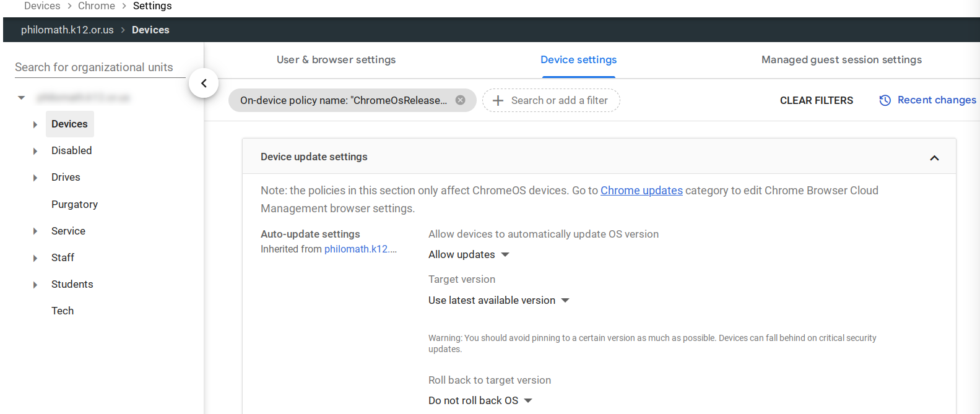The height and width of the screenshot is (414, 980).
Task: Switch to User & browser settings tab
Action: point(336,60)
